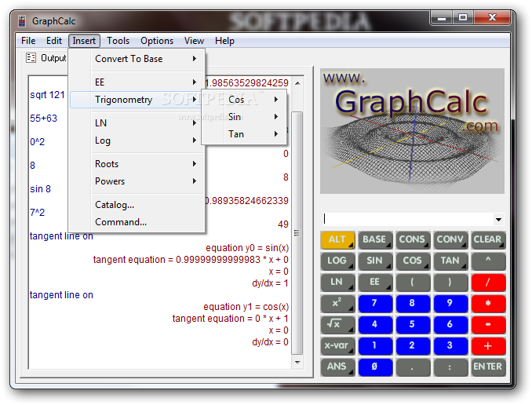Screen dimensions: 532x405
Task: Close the open Insert menu
Action: [x=84, y=41]
